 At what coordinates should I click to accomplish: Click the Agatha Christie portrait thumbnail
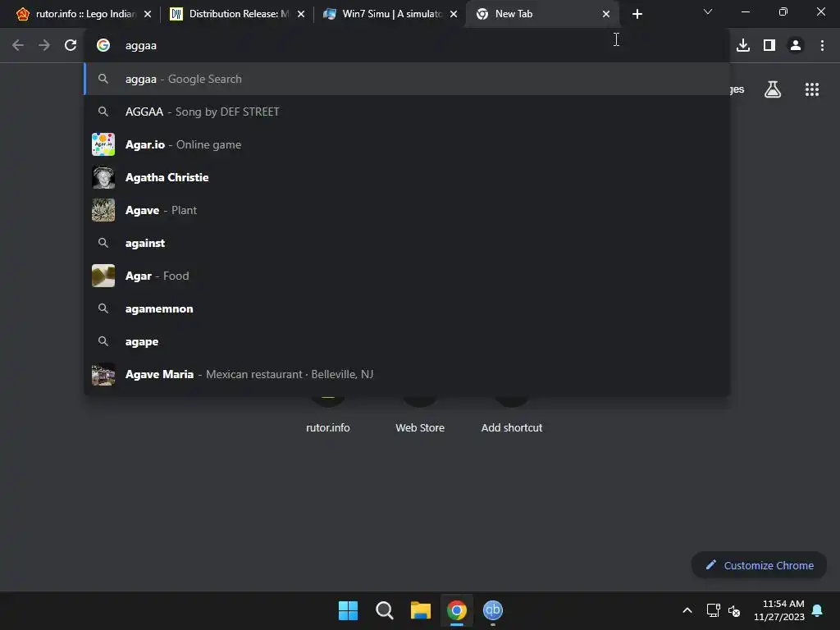pos(103,177)
